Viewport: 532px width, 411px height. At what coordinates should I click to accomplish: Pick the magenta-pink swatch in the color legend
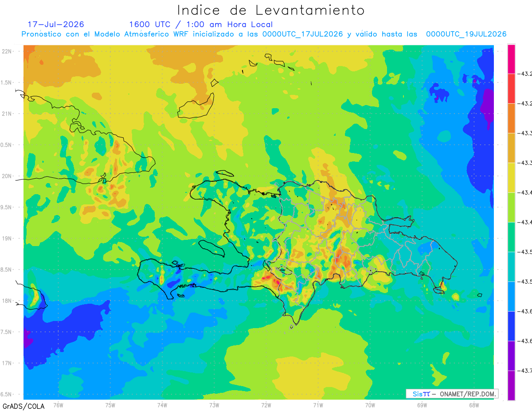(511, 59)
